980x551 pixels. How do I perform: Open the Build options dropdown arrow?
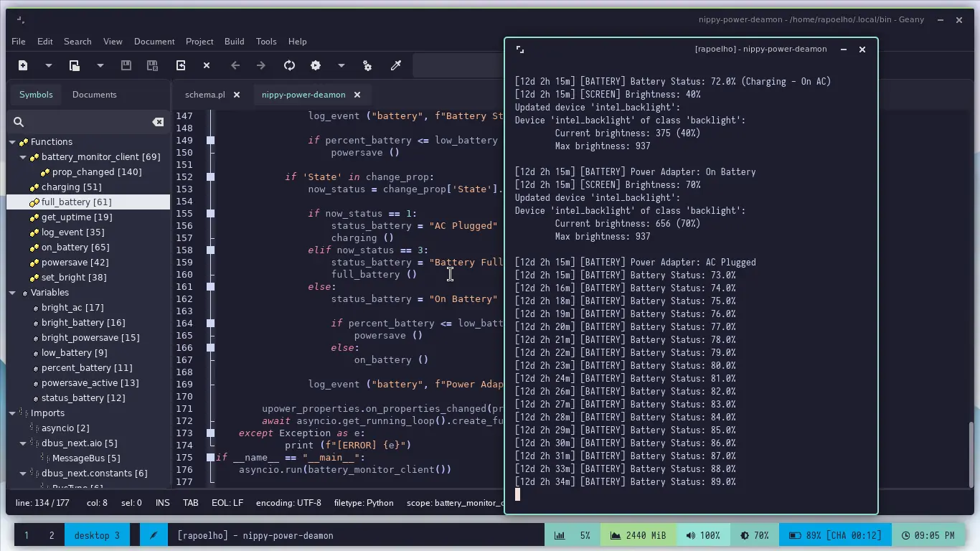pyautogui.click(x=341, y=65)
